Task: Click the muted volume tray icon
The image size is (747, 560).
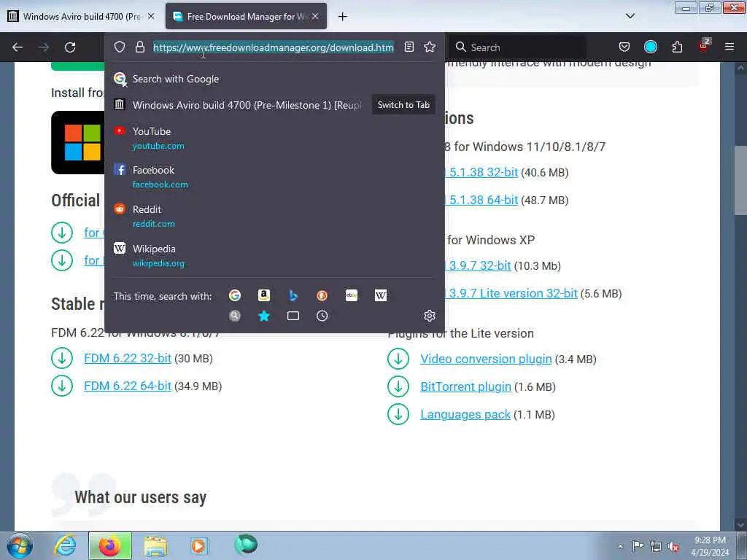Action: click(x=673, y=546)
